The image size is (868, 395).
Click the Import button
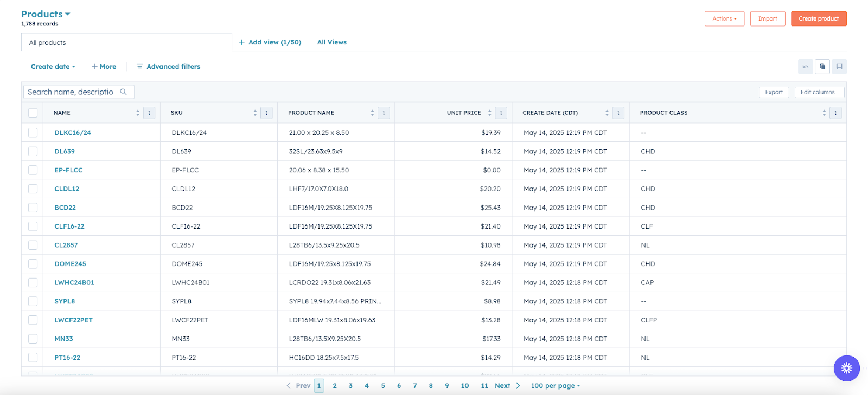coord(768,18)
